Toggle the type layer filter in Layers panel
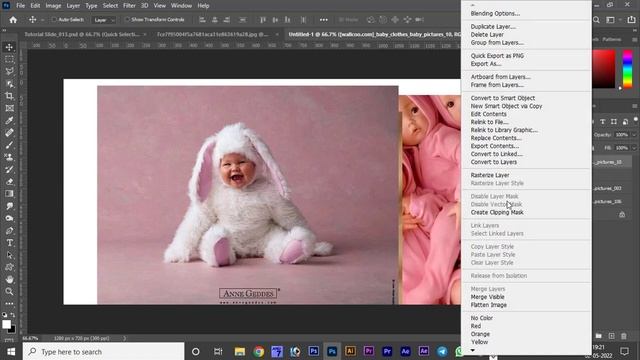The image size is (640, 360). (x=602, y=122)
